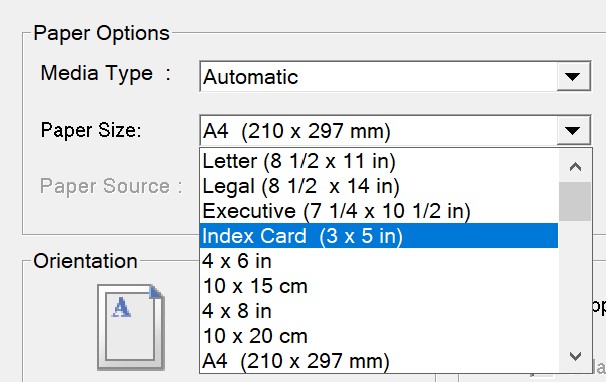Open the Media Type dropdown arrow
Screen dimensions: 606x382
point(573,76)
